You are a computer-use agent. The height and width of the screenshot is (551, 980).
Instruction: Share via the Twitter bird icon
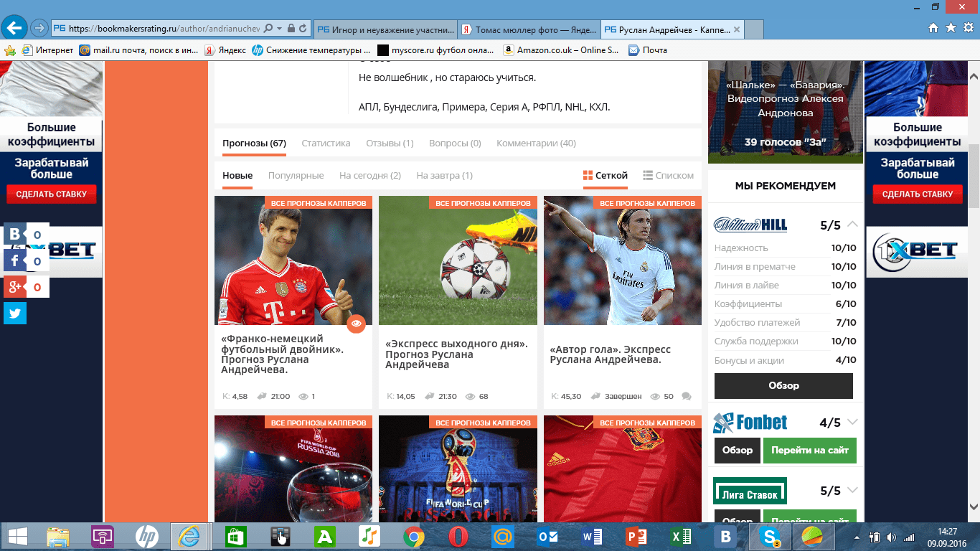pos(15,314)
